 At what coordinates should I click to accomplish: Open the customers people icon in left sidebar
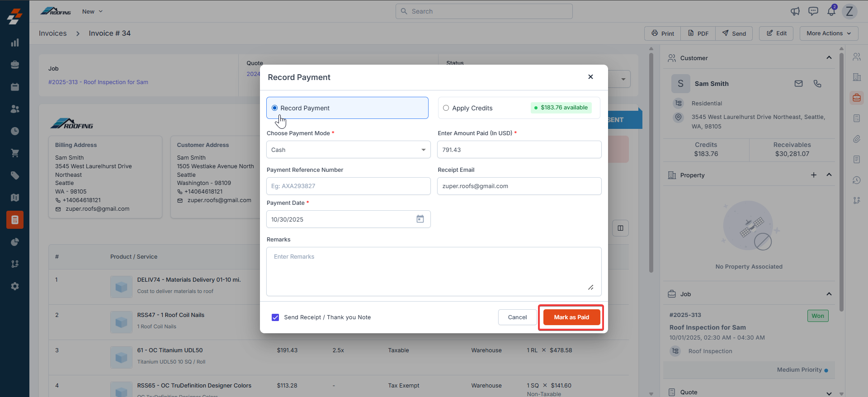coord(15,109)
